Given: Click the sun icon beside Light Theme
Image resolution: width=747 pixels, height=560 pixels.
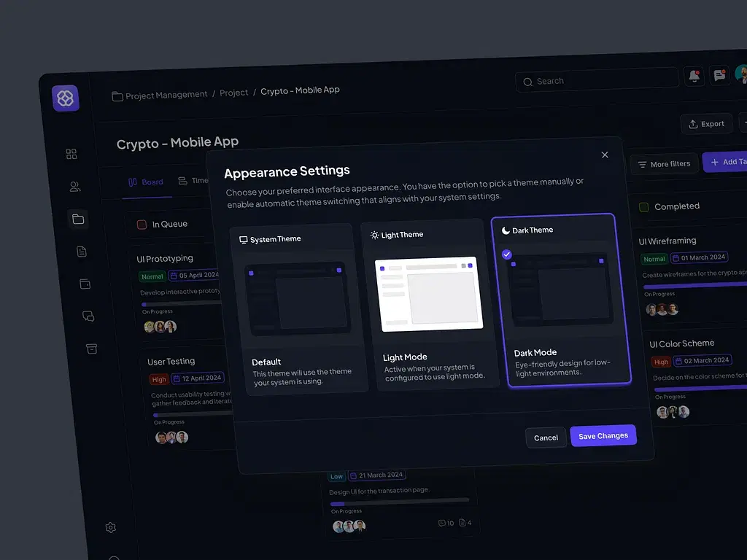Looking at the screenshot, I should click(x=374, y=236).
